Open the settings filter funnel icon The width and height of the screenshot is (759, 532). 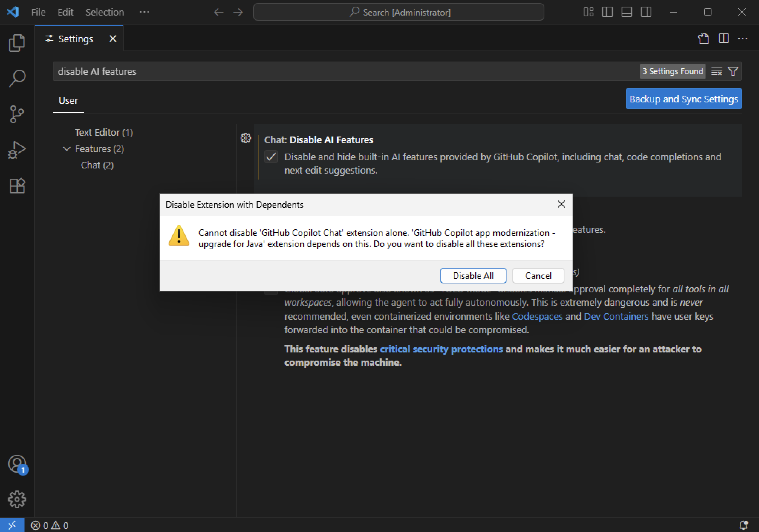pos(733,71)
